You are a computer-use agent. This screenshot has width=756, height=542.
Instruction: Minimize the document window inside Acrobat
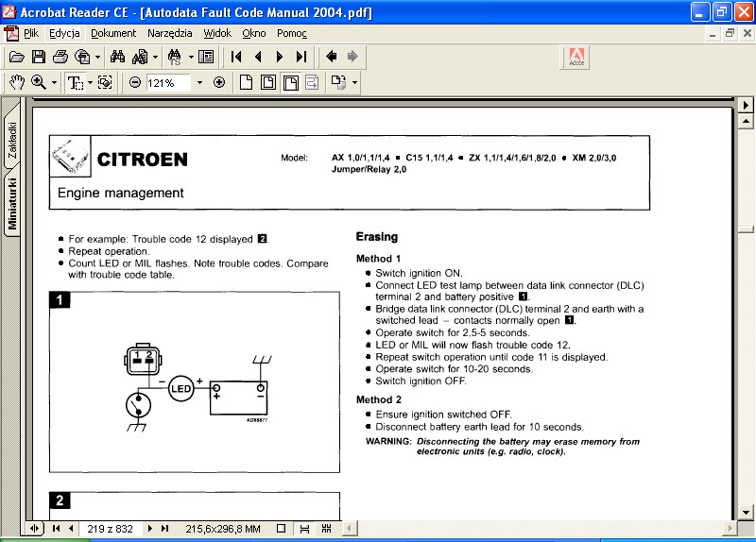713,33
